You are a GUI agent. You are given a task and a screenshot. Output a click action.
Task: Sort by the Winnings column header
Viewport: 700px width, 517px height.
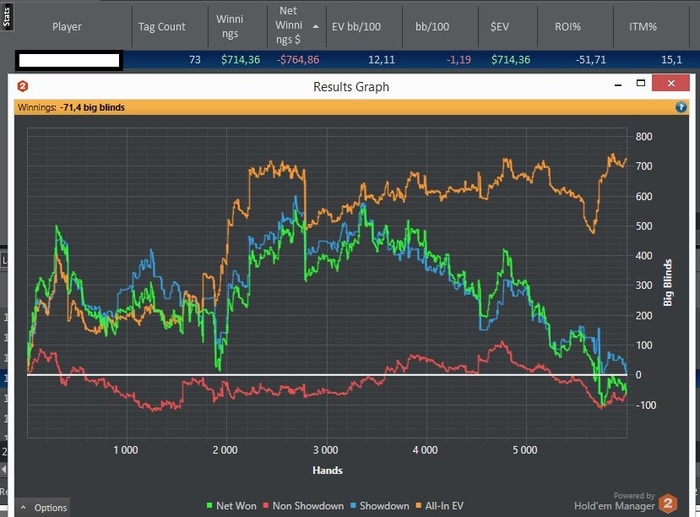point(229,26)
